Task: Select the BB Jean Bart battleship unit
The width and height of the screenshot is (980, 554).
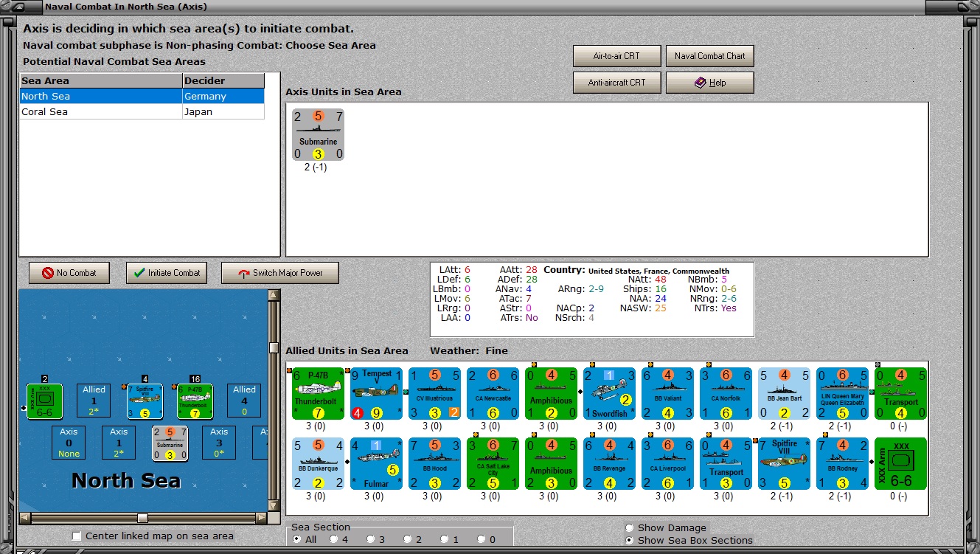Action: click(x=785, y=393)
